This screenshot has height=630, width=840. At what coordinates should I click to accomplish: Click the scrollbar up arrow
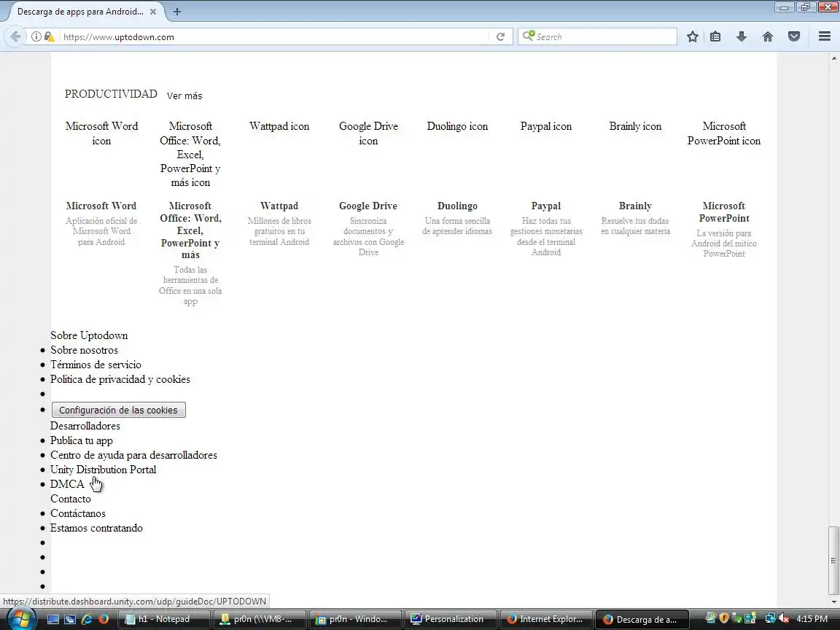834,57
